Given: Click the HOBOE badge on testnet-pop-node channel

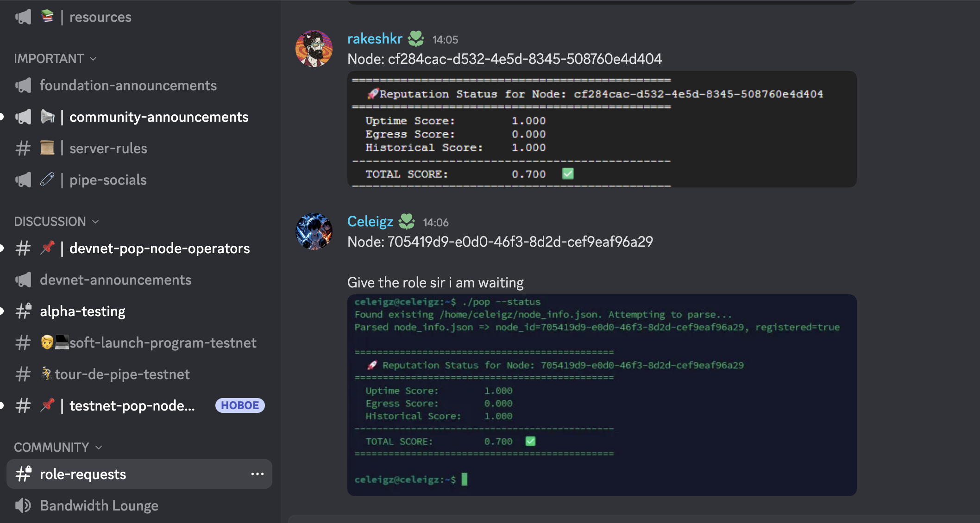Looking at the screenshot, I should click(x=239, y=405).
